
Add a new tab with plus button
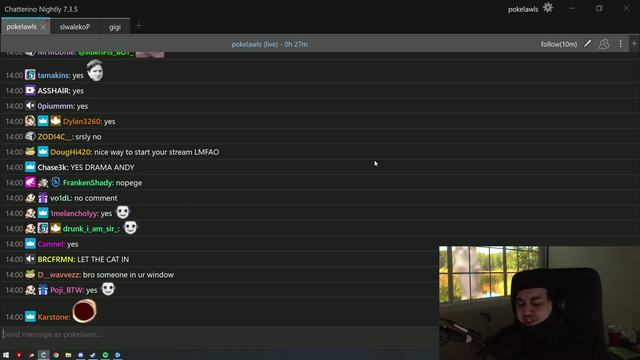pyautogui.click(x=139, y=26)
